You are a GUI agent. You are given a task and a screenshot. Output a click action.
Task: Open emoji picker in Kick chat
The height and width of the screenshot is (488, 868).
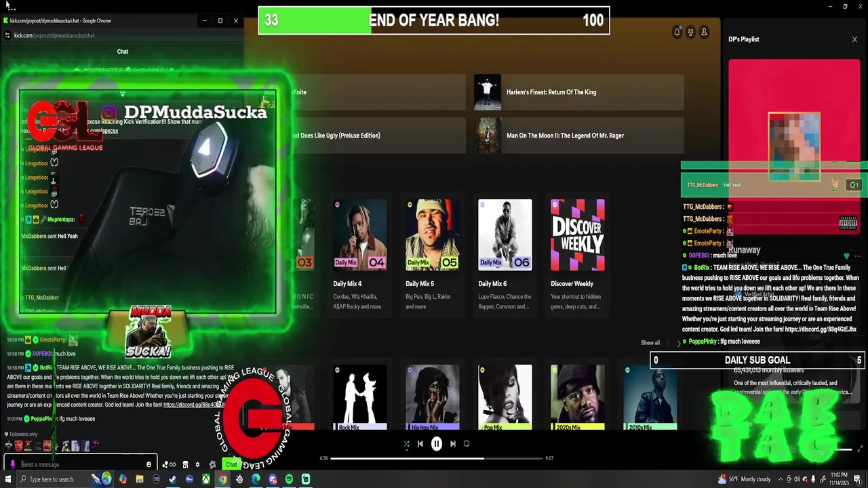coord(149,464)
